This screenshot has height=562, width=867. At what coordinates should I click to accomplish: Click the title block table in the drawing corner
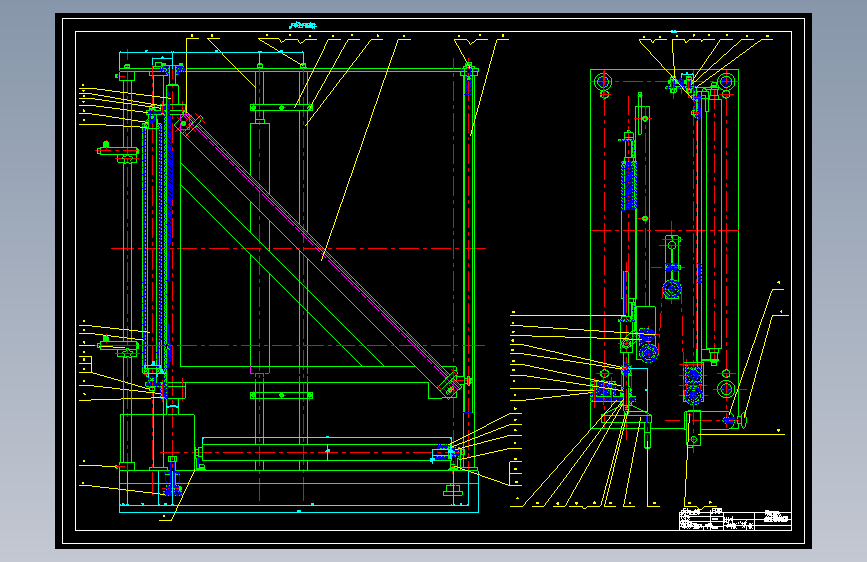735,519
